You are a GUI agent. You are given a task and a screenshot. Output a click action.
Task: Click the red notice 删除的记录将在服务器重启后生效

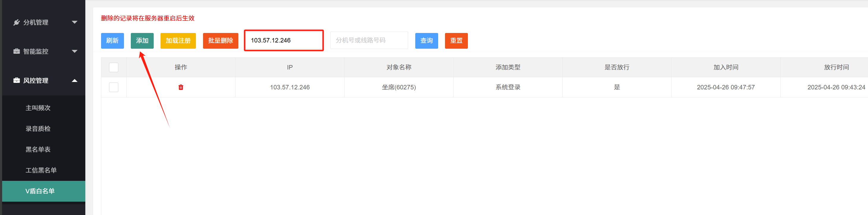(x=147, y=18)
